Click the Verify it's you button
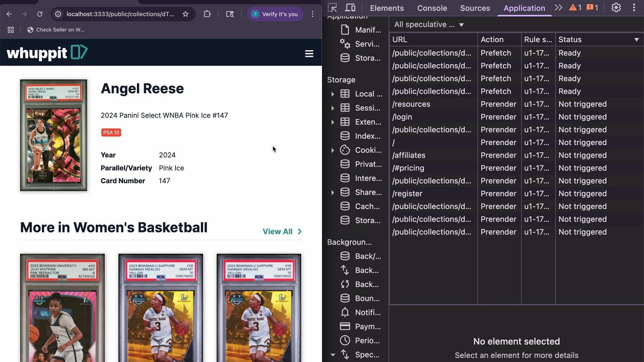 tap(275, 14)
